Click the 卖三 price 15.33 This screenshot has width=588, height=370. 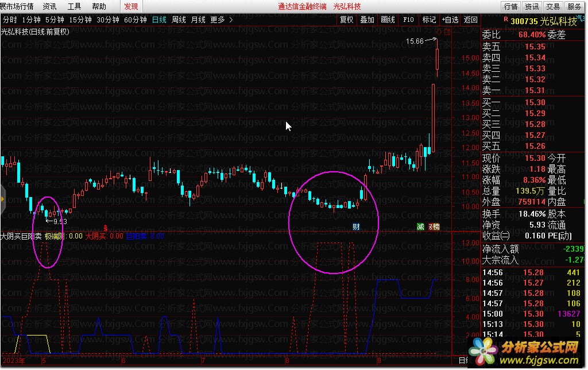pyautogui.click(x=535, y=68)
